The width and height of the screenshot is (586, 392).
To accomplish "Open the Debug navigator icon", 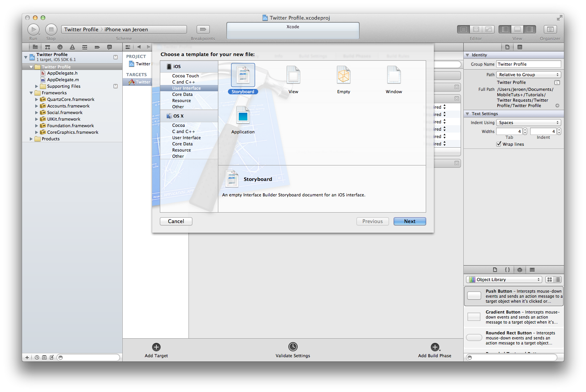I will [85, 47].
